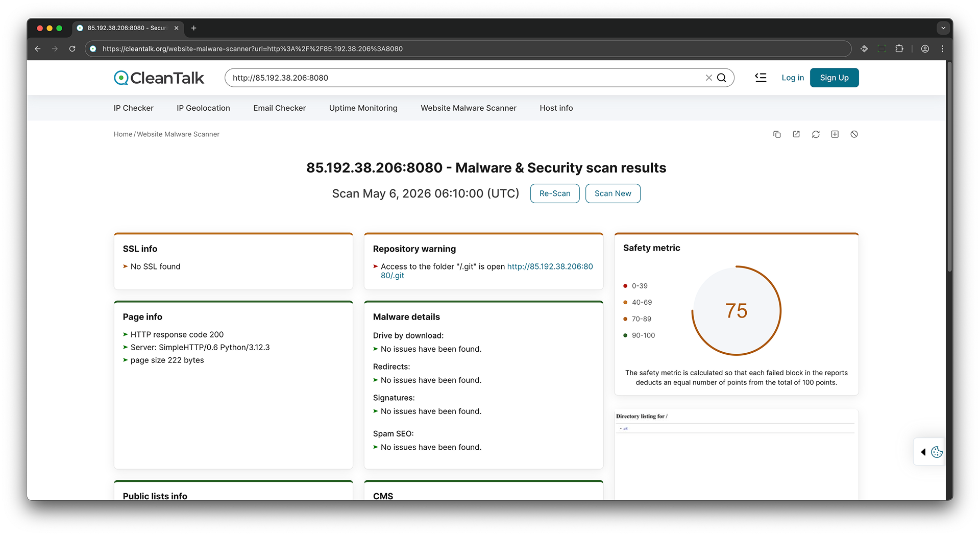Click the 'Spam SEO:' label

click(394, 433)
